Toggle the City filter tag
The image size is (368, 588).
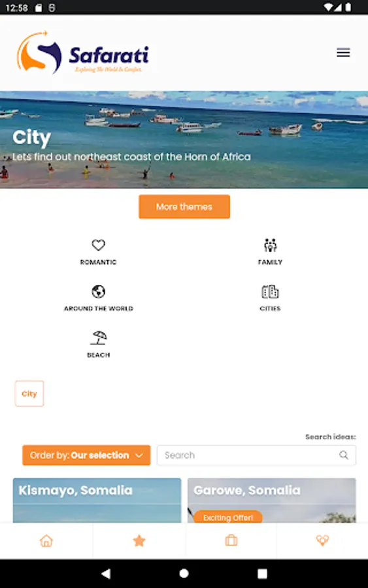[x=29, y=394]
